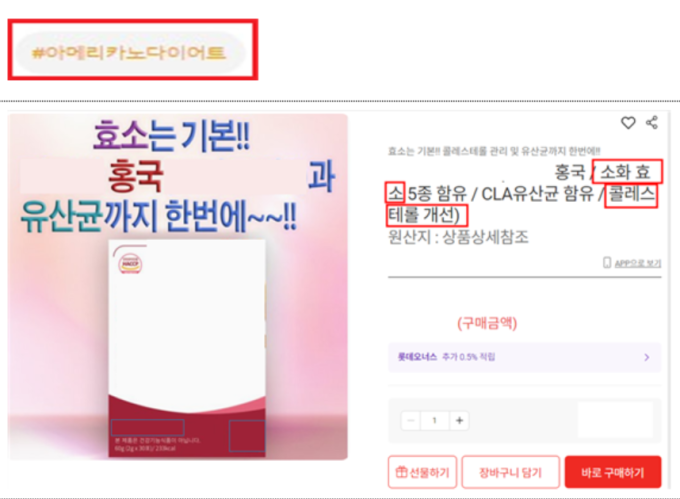Increase quantity with the plus button
Viewport: 680px width, 499px height.
460,420
